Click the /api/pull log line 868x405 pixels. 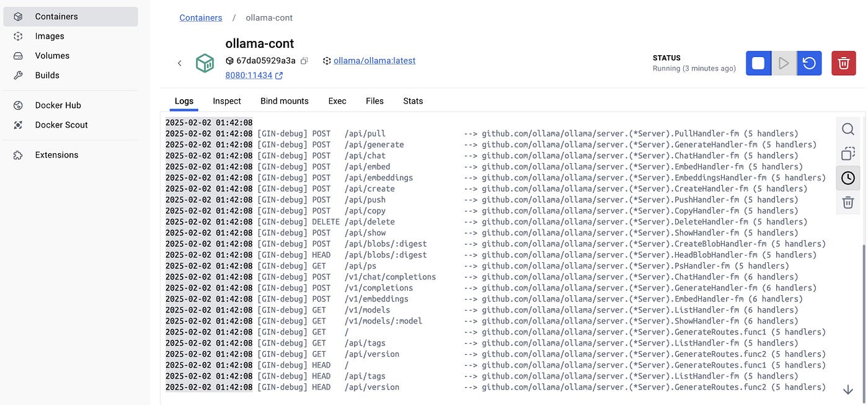tap(482, 133)
